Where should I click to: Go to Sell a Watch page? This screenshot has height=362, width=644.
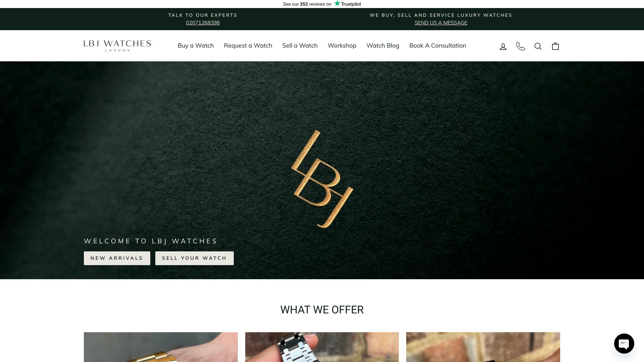tap(300, 46)
